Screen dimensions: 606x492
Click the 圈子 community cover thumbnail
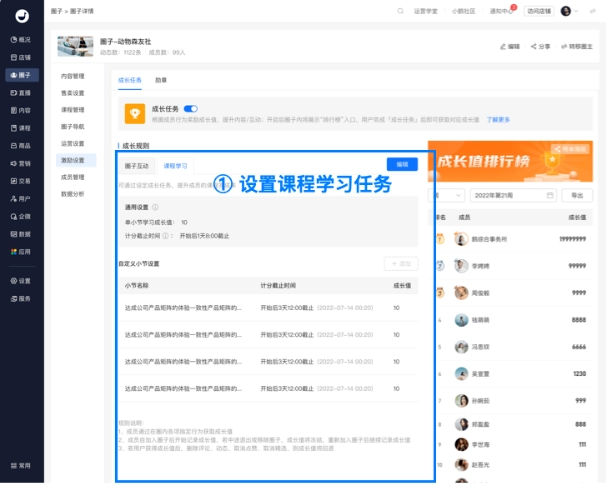[75, 47]
